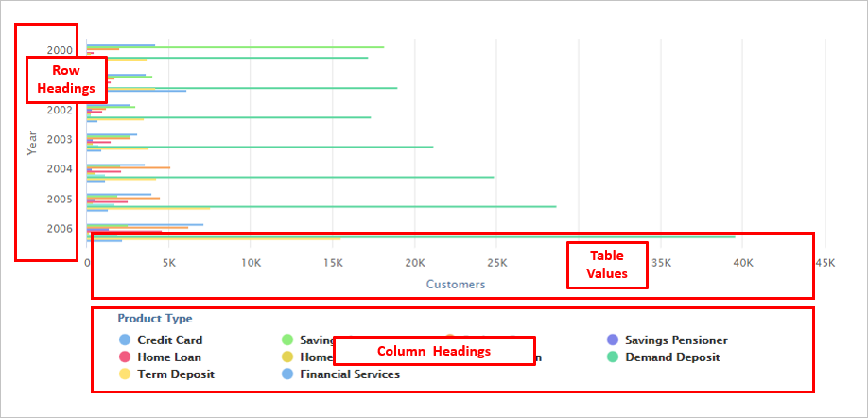The image size is (868, 418).
Task: Click the Customers axis title
Action: pos(456,284)
